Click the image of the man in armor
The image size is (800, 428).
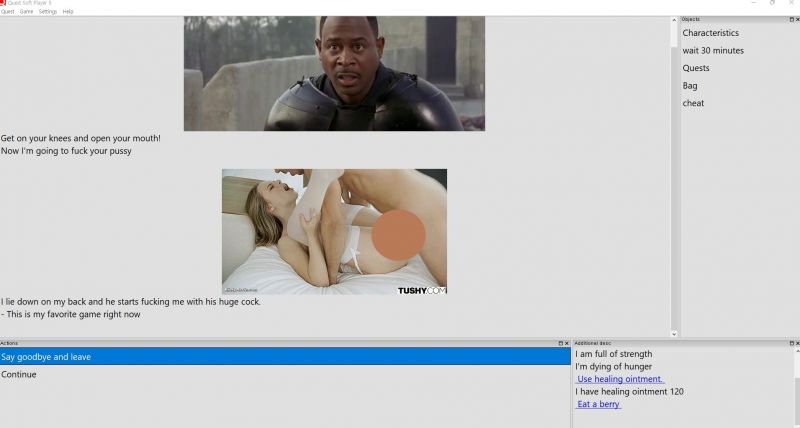[x=334, y=73]
